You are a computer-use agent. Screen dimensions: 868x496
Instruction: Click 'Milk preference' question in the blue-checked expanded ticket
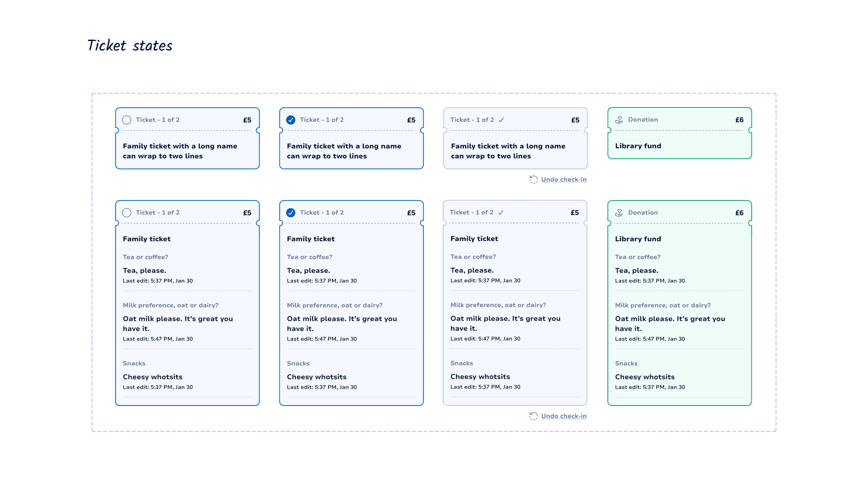[x=334, y=305]
